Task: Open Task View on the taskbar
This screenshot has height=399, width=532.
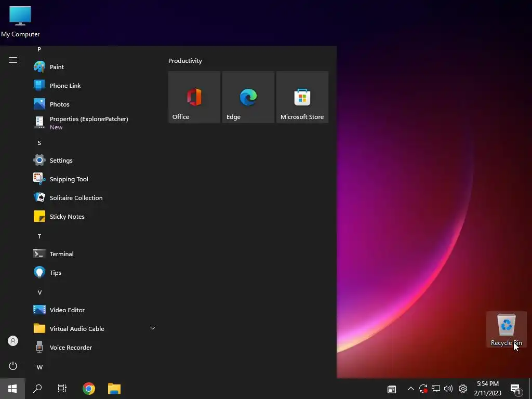Action: pyautogui.click(x=62, y=389)
